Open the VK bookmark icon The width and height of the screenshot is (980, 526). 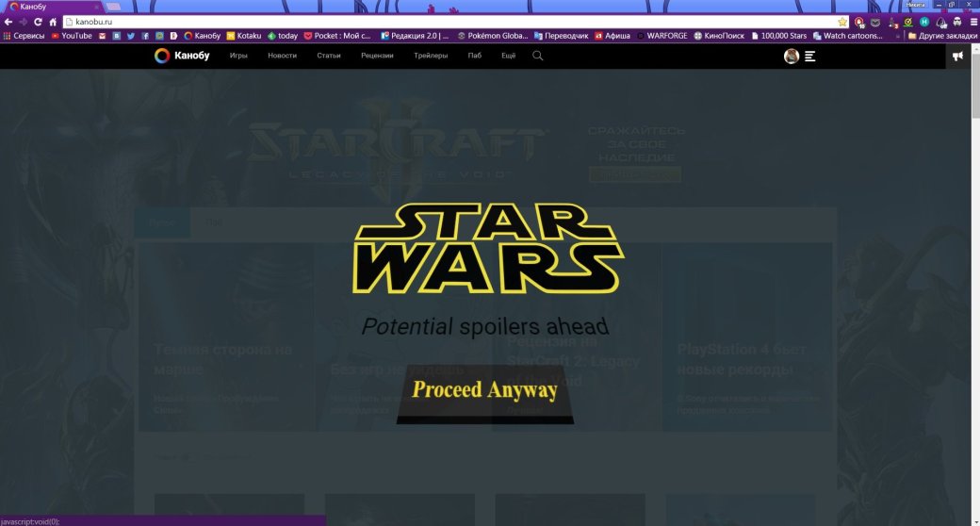pos(116,36)
